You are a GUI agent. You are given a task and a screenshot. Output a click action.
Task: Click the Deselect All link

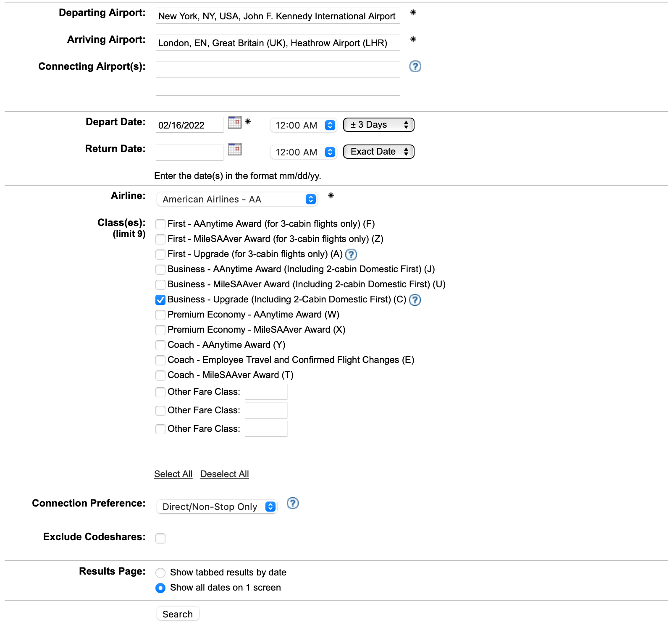[224, 474]
